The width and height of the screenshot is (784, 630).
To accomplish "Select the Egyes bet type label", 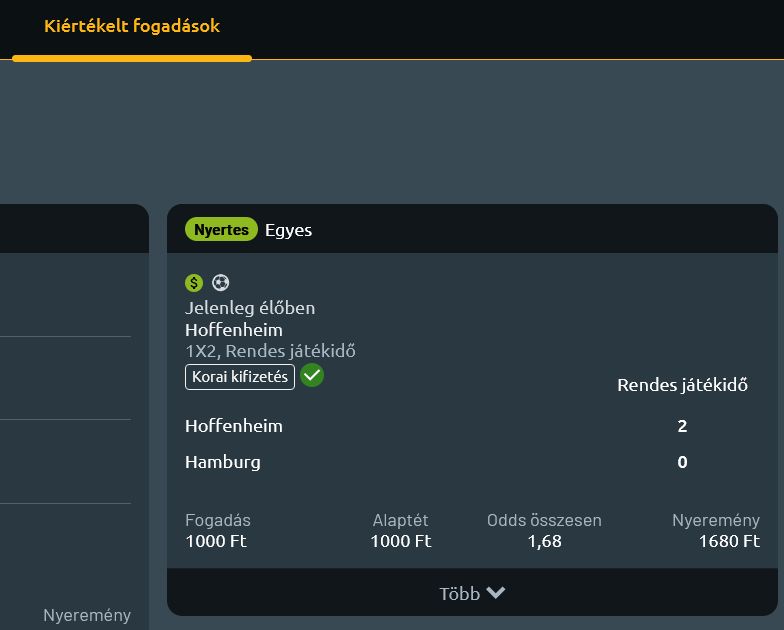I will 289,230.
